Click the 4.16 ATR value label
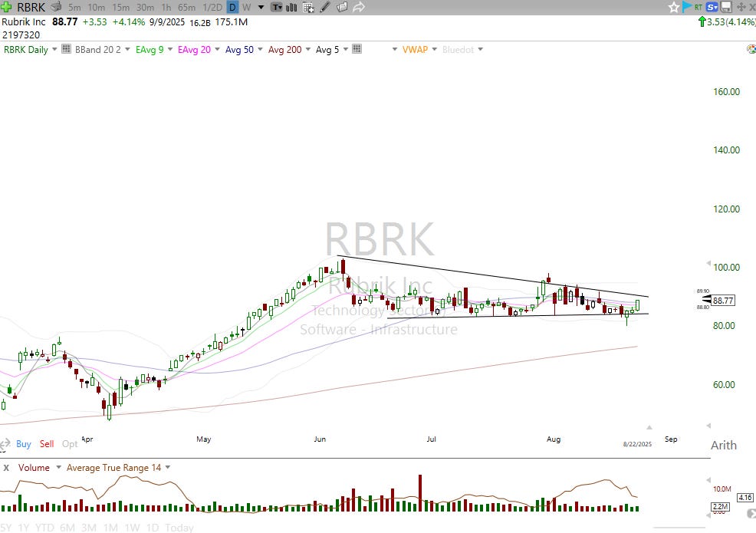The image size is (756, 533). [745, 497]
